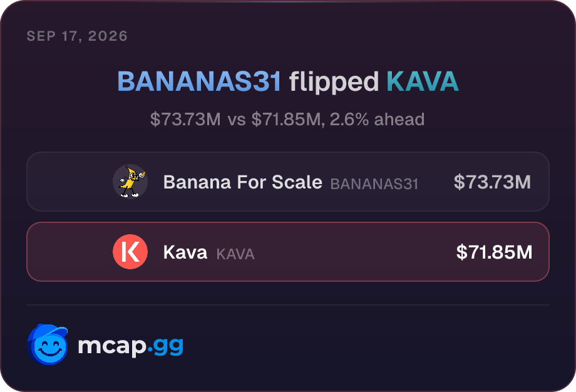Click the $73.73M market cap value
The width and height of the screenshot is (576, 392).
(x=492, y=182)
